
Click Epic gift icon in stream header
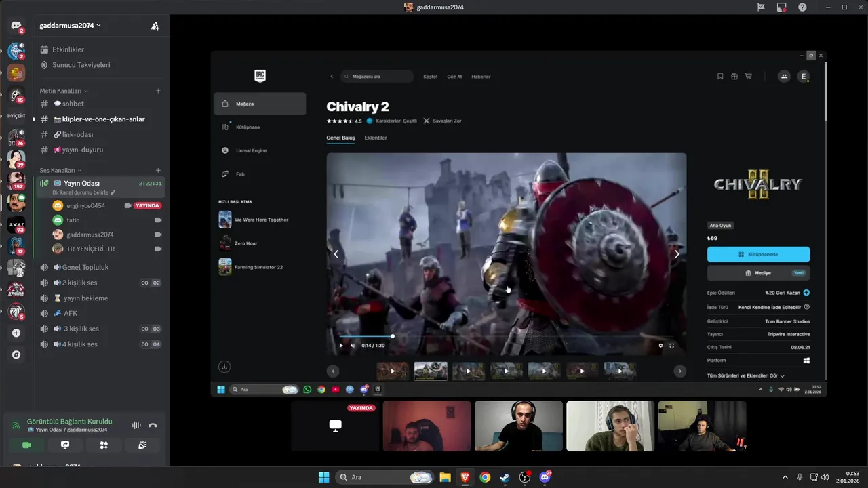(x=734, y=77)
